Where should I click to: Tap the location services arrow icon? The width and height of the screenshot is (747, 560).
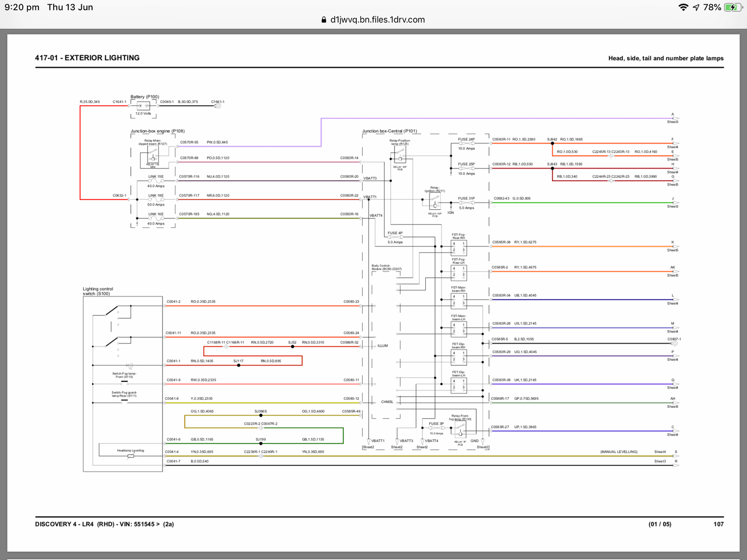pos(696,7)
